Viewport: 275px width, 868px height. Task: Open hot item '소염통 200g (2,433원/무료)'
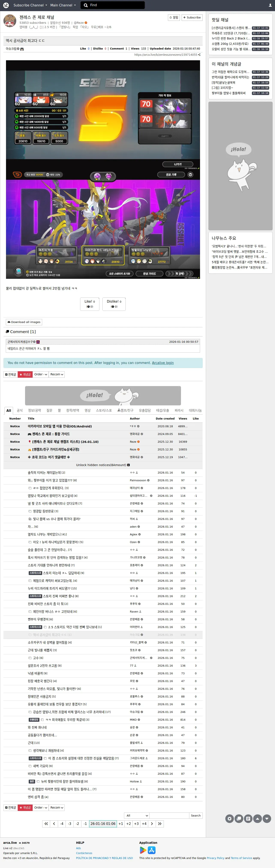point(230,44)
